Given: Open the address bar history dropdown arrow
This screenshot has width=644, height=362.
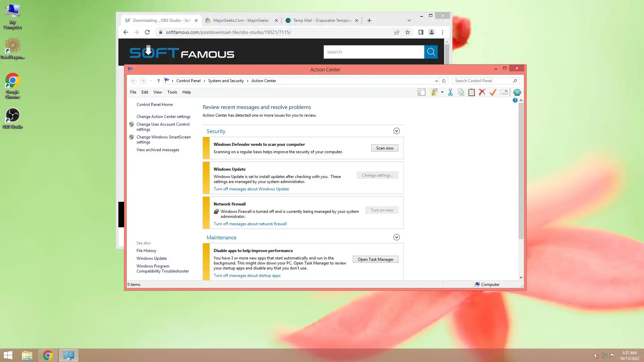Looking at the screenshot, I should (436, 81).
